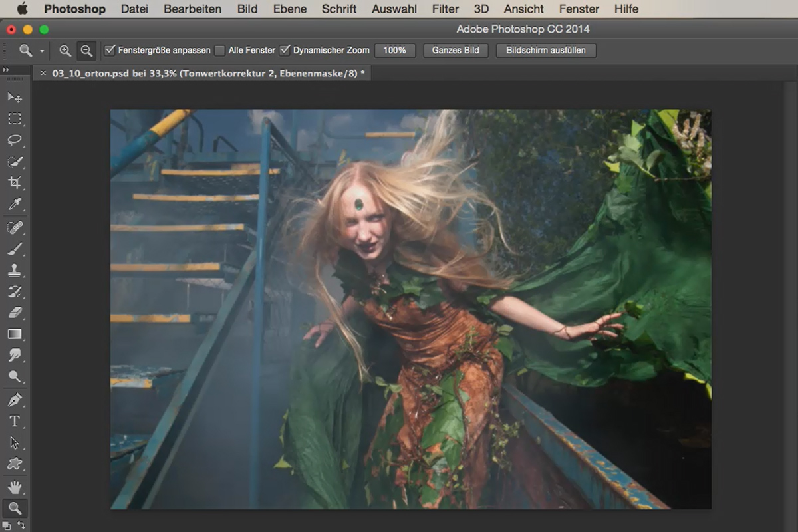The image size is (798, 532).
Task: Select the Lasso tool
Action: 15,140
